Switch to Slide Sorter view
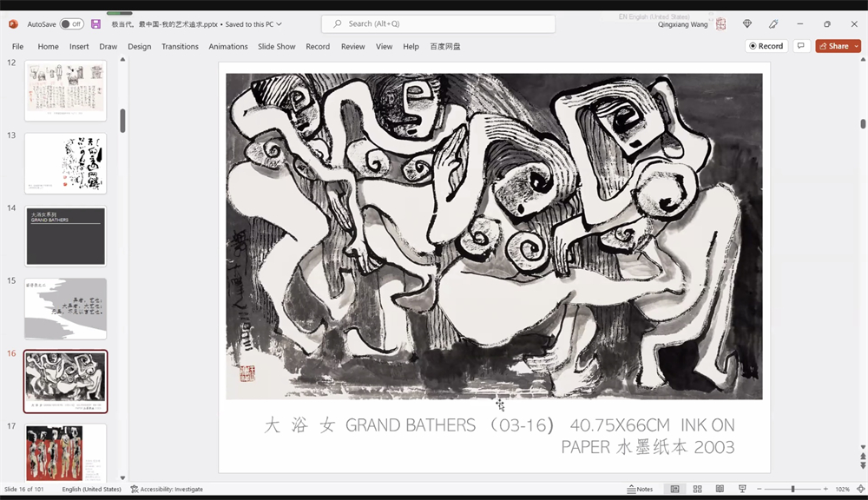The image size is (868, 500). click(697, 489)
